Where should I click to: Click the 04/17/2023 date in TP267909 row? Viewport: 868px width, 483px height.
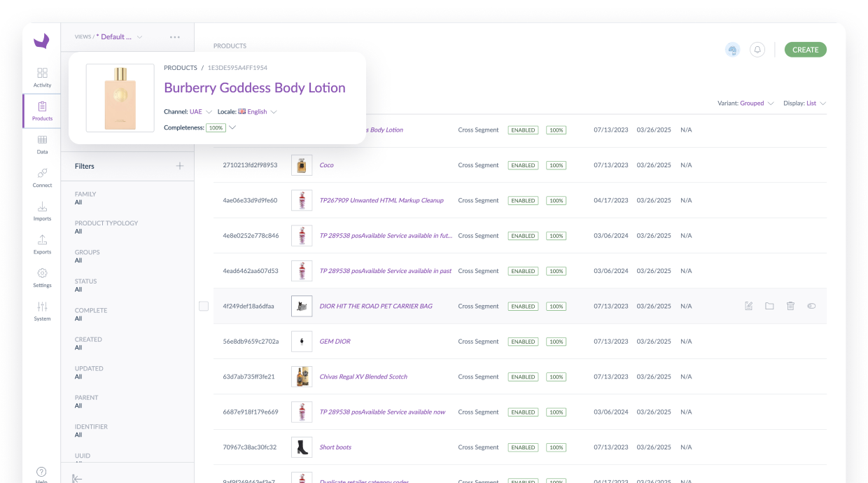611,200
